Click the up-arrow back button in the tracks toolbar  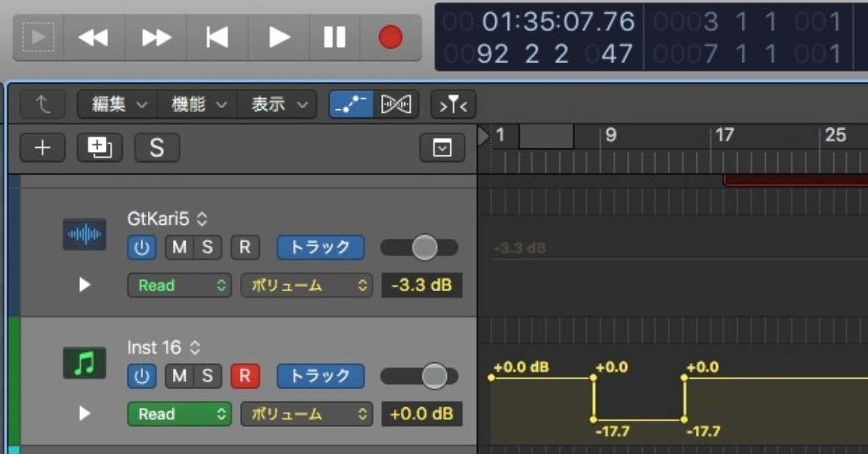(43, 105)
